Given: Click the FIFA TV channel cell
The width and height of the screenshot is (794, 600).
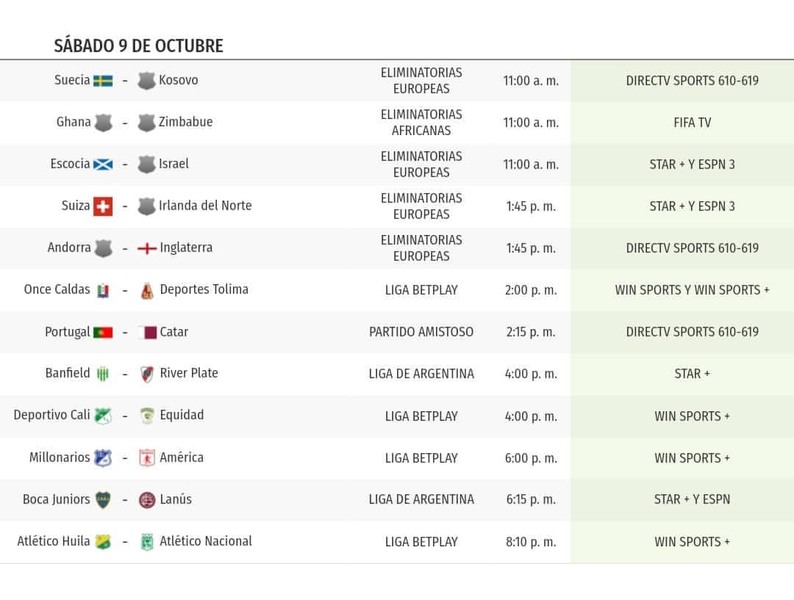Looking at the screenshot, I should coord(692,123).
